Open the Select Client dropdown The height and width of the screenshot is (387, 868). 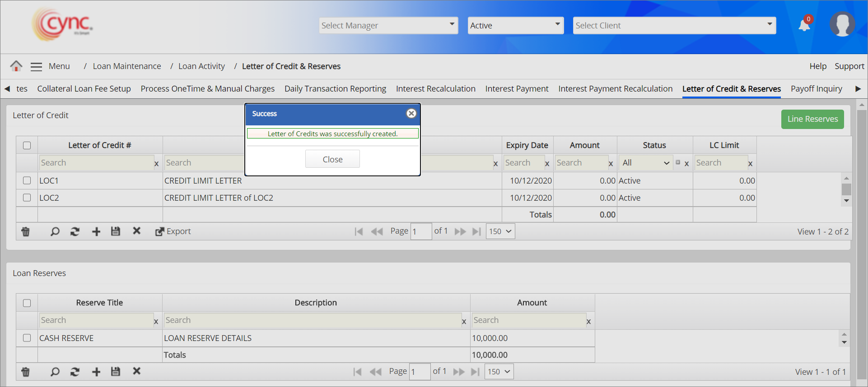(674, 26)
